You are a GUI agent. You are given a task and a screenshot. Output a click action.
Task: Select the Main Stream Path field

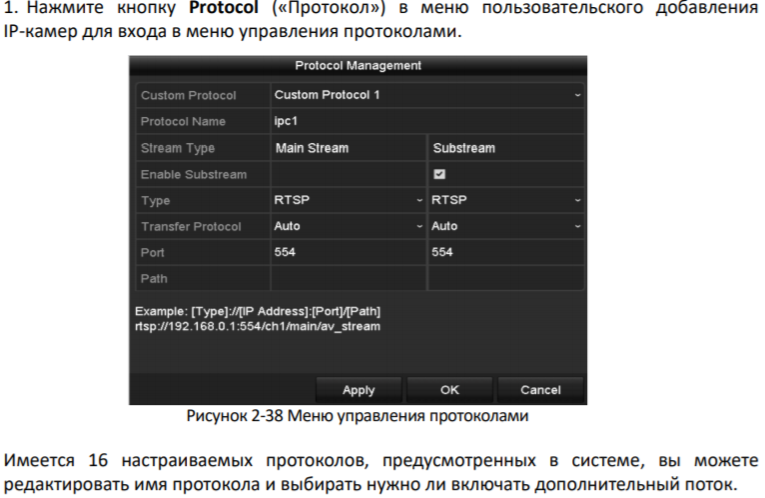coord(348,278)
